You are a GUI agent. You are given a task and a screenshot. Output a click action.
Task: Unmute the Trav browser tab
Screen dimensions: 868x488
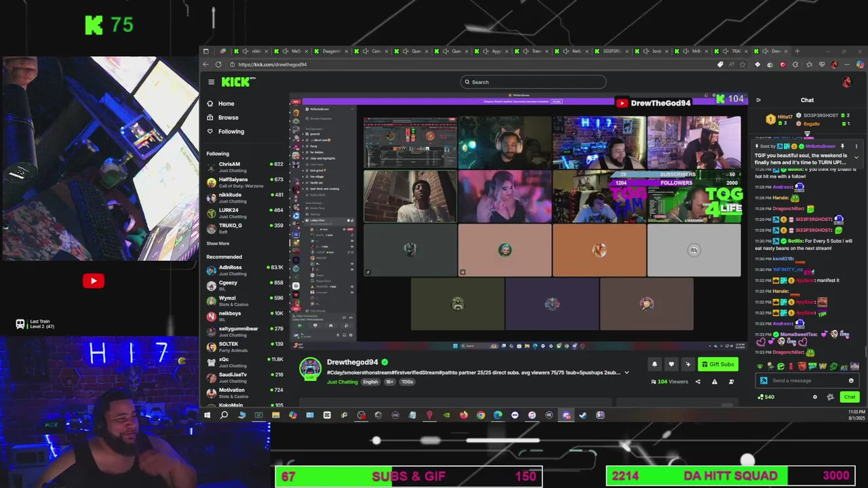click(x=526, y=51)
